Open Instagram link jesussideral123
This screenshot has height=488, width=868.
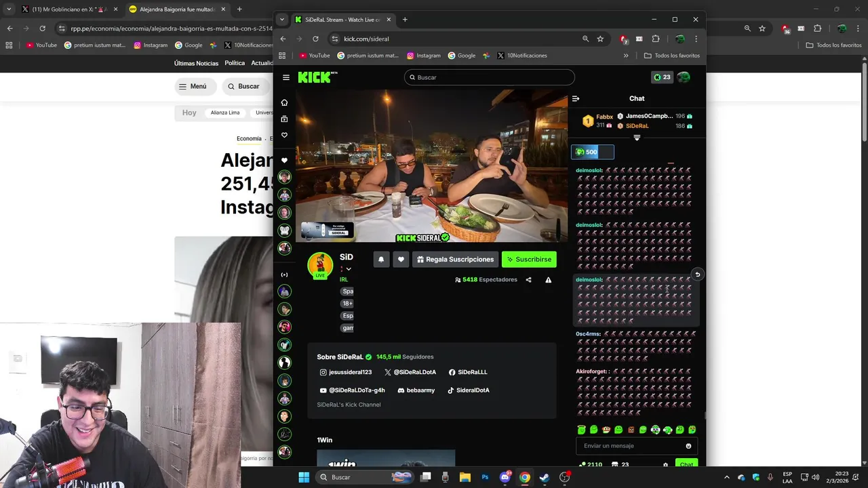(346, 372)
